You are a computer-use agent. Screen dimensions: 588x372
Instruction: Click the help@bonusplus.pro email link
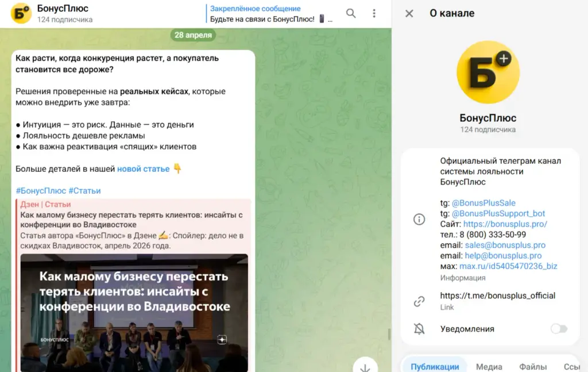pyautogui.click(x=503, y=256)
